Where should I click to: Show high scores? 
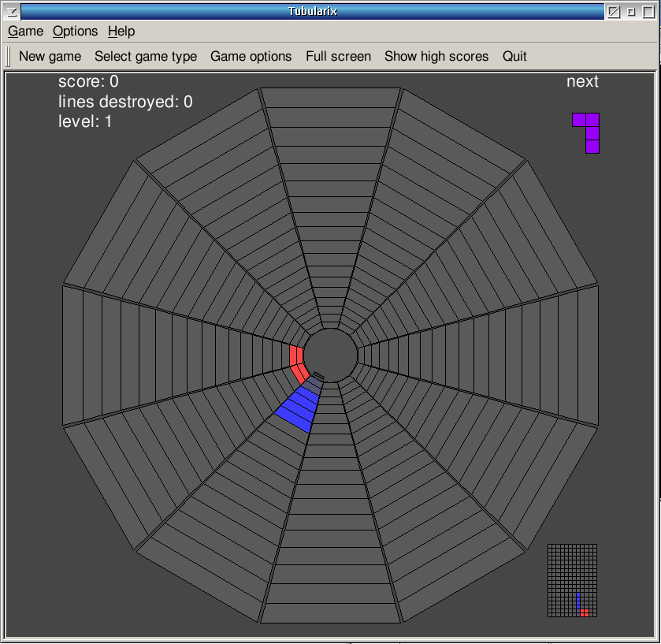436,57
